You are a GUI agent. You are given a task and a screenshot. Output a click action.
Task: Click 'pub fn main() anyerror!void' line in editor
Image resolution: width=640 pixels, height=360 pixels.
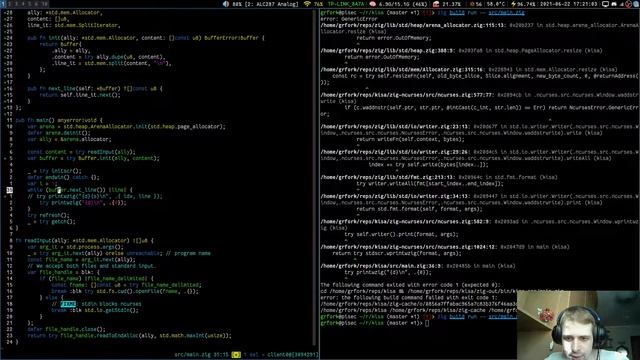tap(59, 120)
